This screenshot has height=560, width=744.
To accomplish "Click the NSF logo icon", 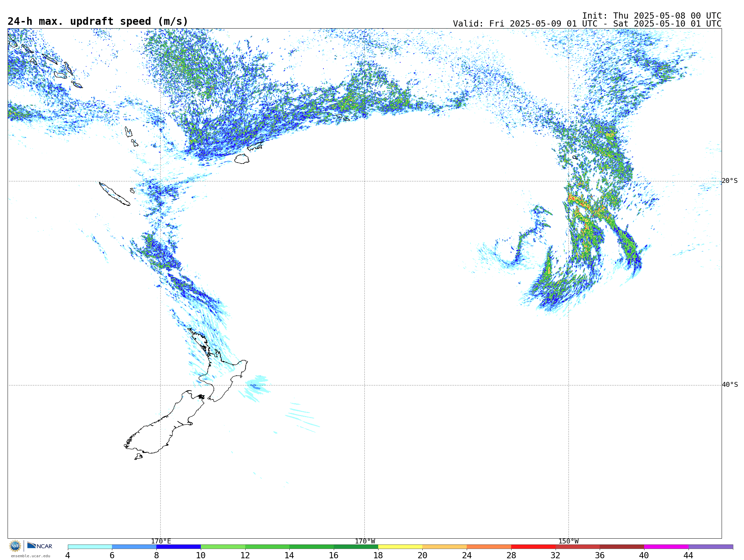I will coord(15,546).
